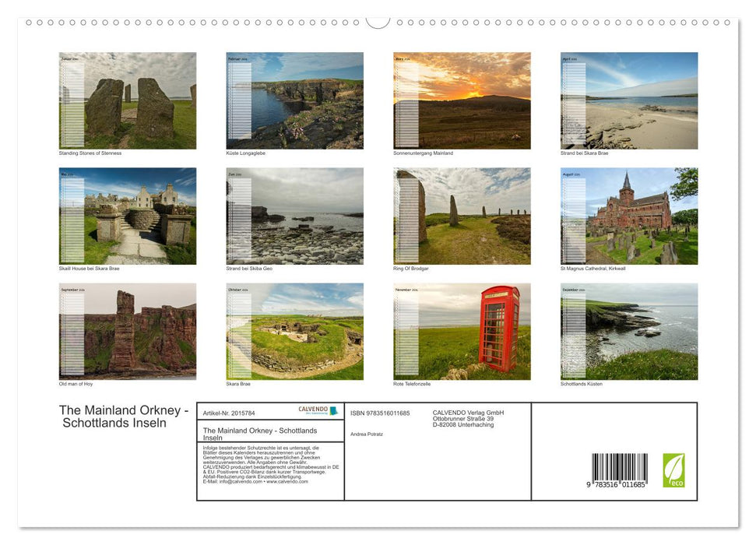Click the Old man of Hoy sea stack image
756x545 pixels.
click(x=128, y=332)
